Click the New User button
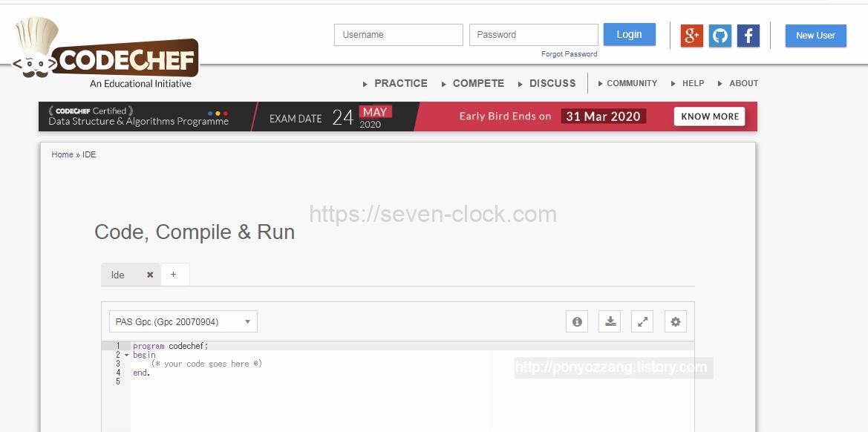This screenshot has width=868, height=432. 815,35
